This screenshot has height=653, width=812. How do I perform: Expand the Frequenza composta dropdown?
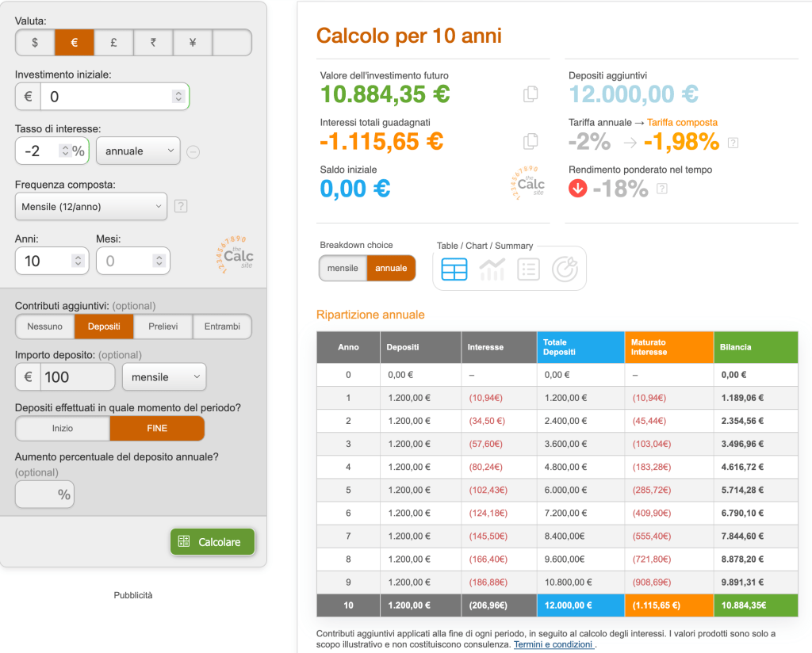91,207
